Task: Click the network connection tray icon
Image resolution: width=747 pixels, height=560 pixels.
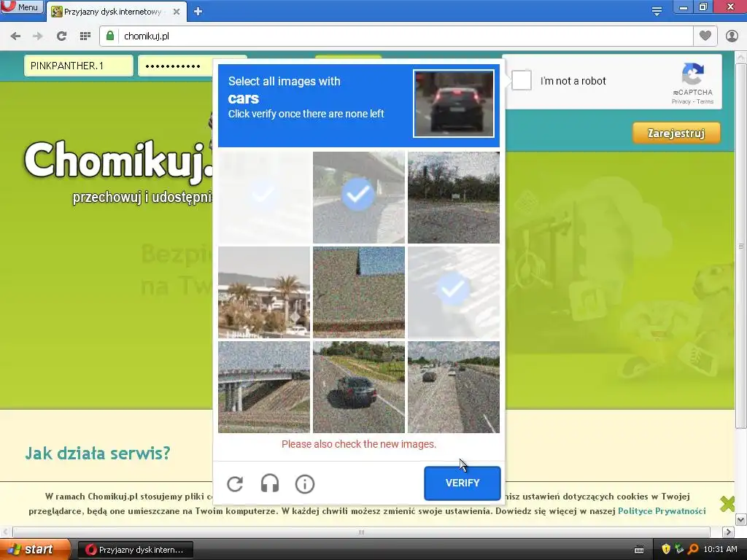Action: coord(679,549)
